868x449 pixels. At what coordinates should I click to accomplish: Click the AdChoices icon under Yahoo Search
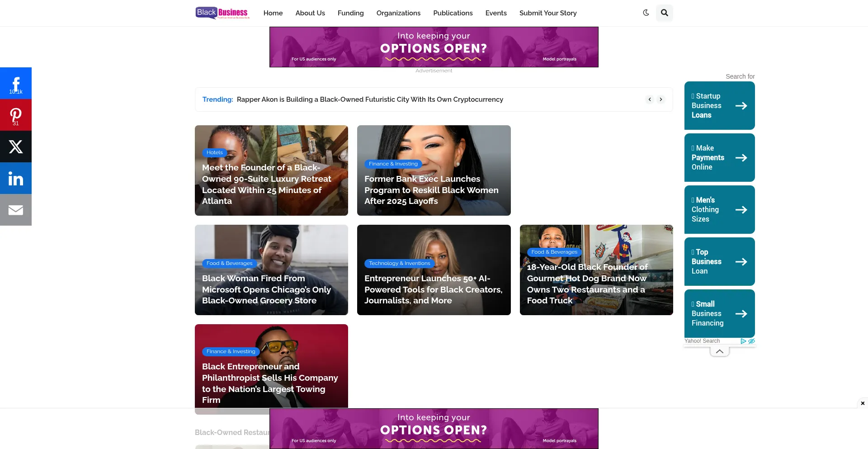743,341
